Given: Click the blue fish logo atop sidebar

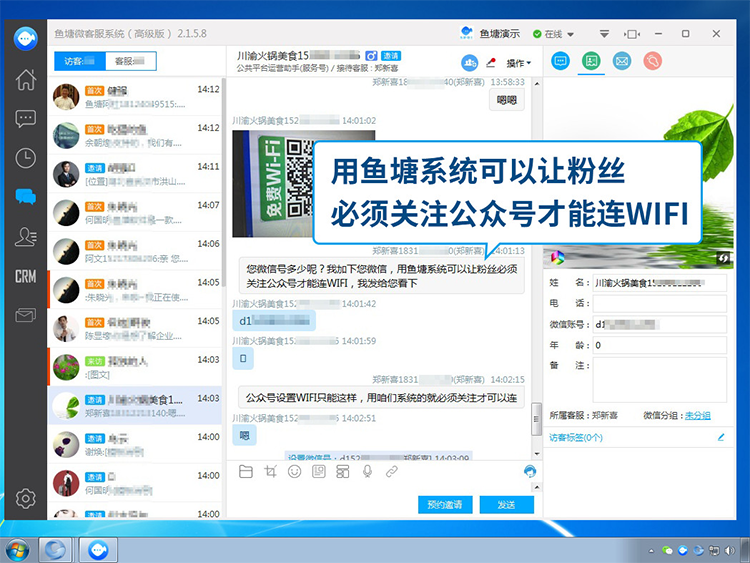Looking at the screenshot, I should coord(26,39).
